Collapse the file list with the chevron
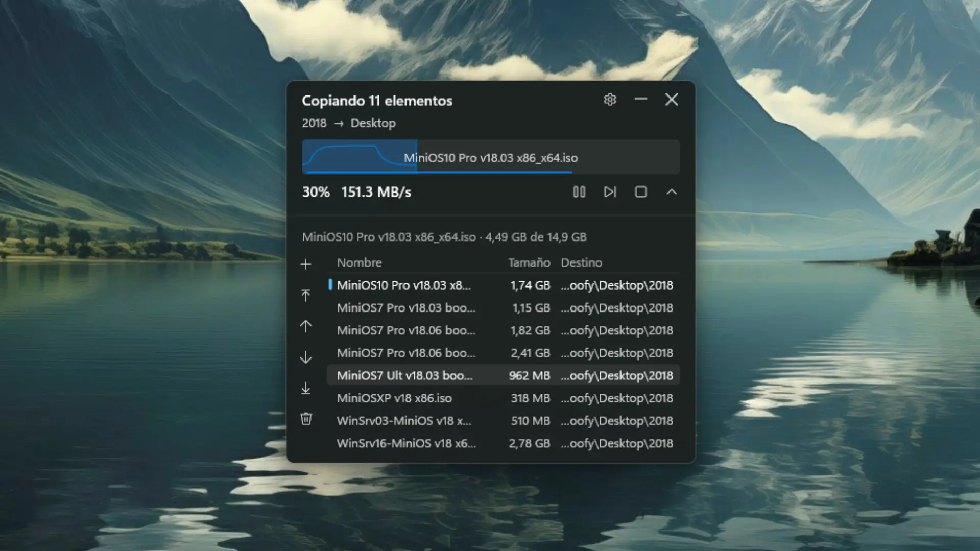The height and width of the screenshot is (551, 980). (672, 192)
